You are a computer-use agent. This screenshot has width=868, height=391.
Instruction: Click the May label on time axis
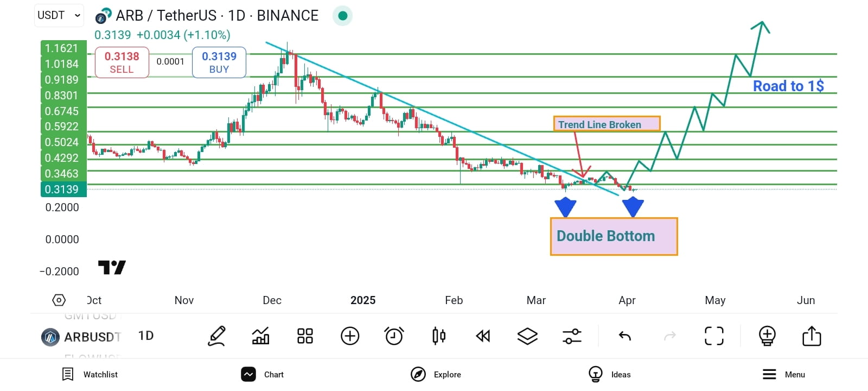pyautogui.click(x=715, y=300)
